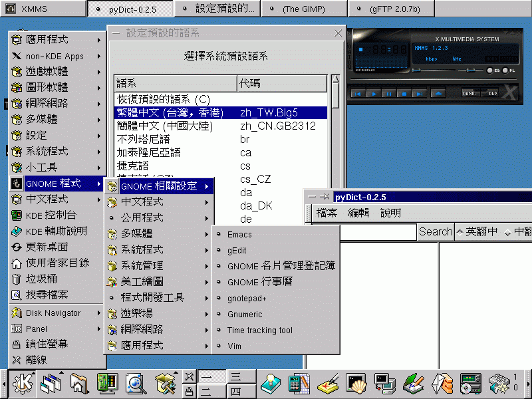Viewport: 532px width, 399px height.
Task: Click the XMMS song position bar
Action: coord(433,80)
